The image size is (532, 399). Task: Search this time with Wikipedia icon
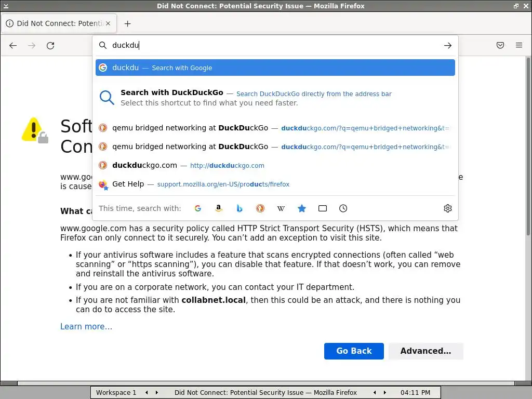click(x=281, y=208)
